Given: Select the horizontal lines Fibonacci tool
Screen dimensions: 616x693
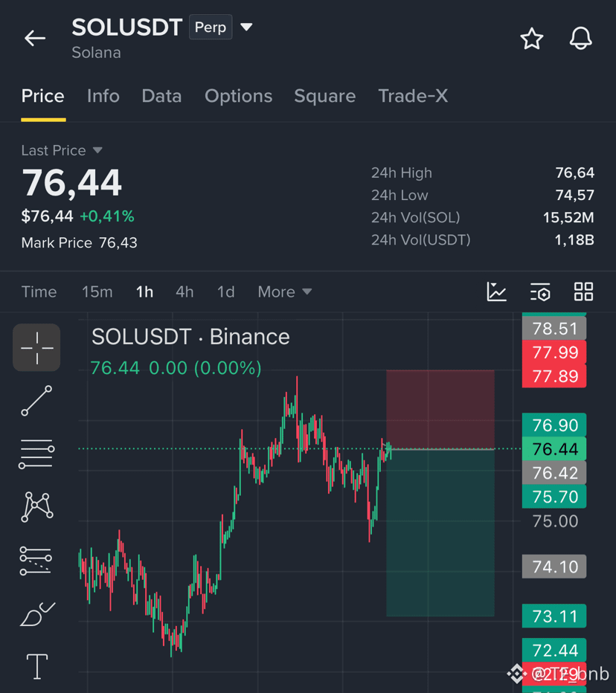Looking at the screenshot, I should coord(36,454).
